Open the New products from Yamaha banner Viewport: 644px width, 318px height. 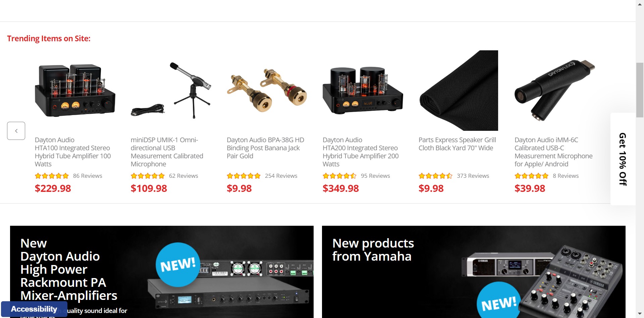[474, 272]
